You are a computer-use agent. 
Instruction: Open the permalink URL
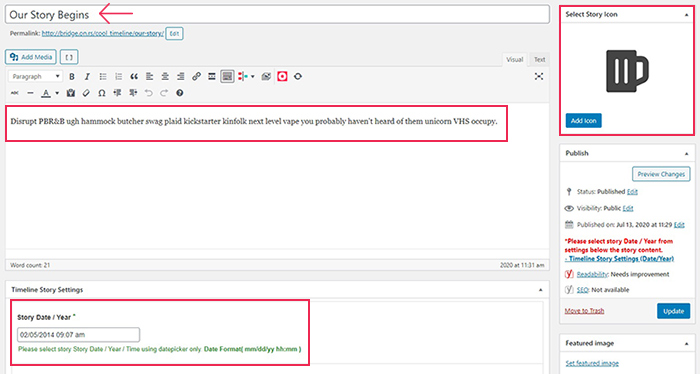(103, 33)
